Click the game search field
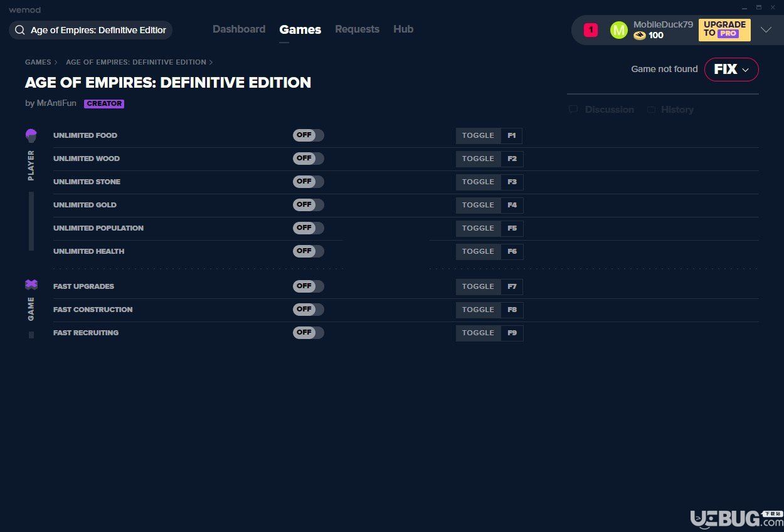Screen dimensions: 784x532 click(x=90, y=30)
